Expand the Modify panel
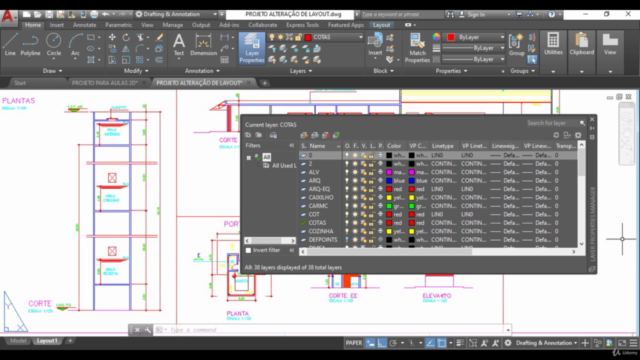This screenshot has width=640, height=360. point(136,71)
